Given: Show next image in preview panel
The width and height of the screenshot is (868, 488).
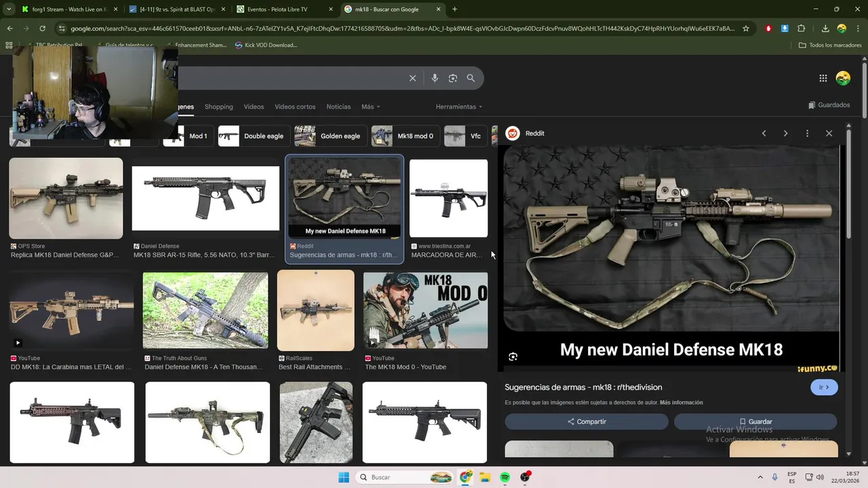Looking at the screenshot, I should coord(785,134).
